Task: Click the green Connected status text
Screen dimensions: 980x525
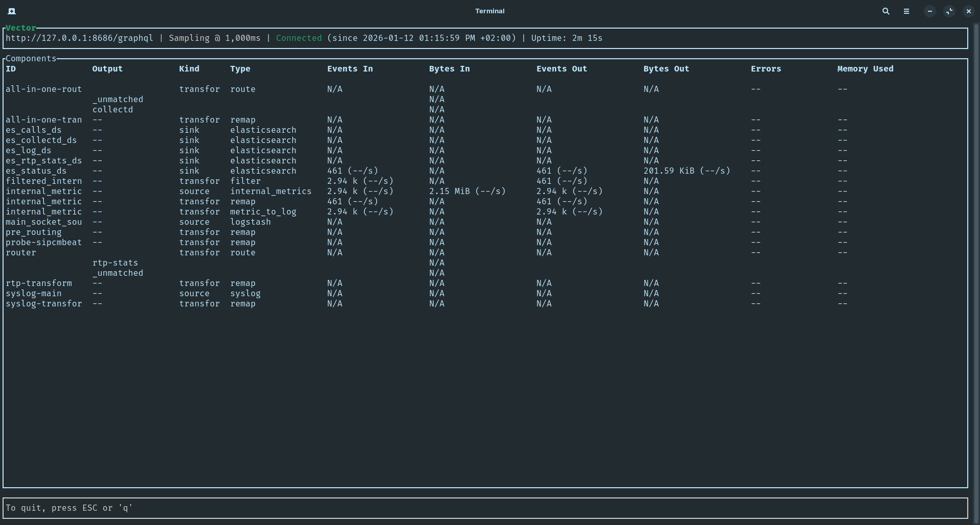Action: pyautogui.click(x=299, y=38)
